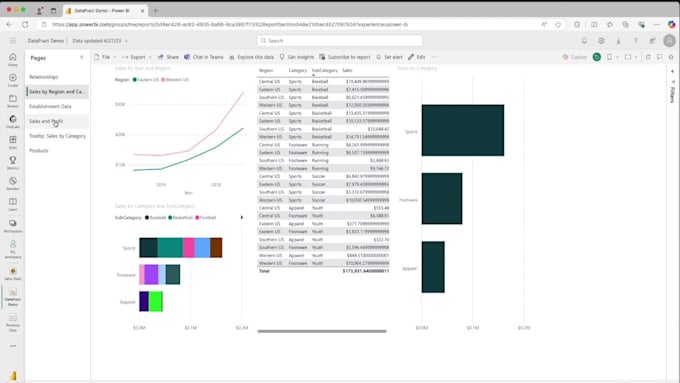Open Apps in left navigation
Viewport: 680px width, 383px height.
pyautogui.click(x=13, y=142)
